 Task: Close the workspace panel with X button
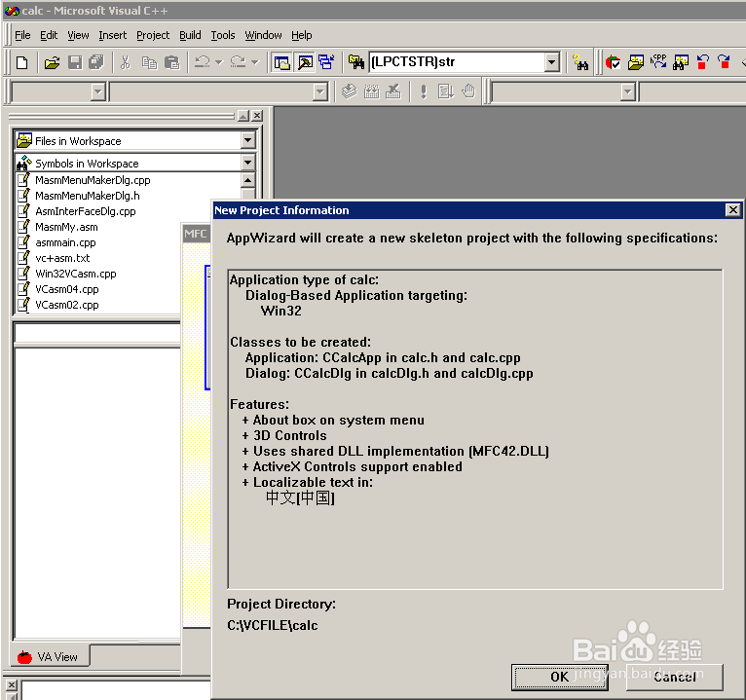pyautogui.click(x=257, y=116)
